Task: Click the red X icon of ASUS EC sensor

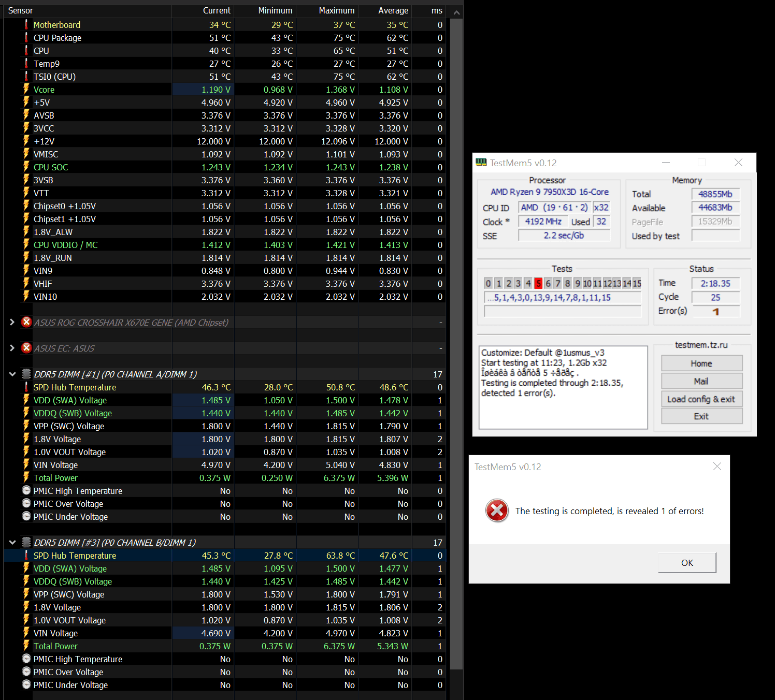Action: point(26,348)
